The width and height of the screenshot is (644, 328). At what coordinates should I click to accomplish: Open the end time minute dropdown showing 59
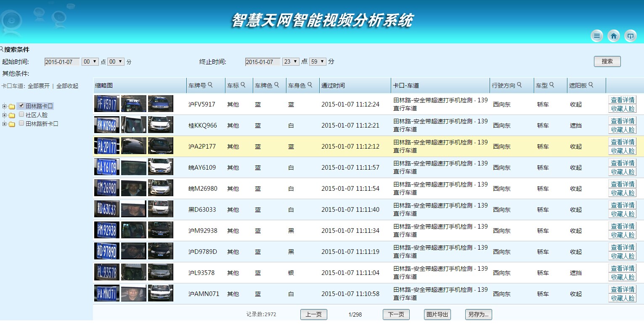(318, 61)
